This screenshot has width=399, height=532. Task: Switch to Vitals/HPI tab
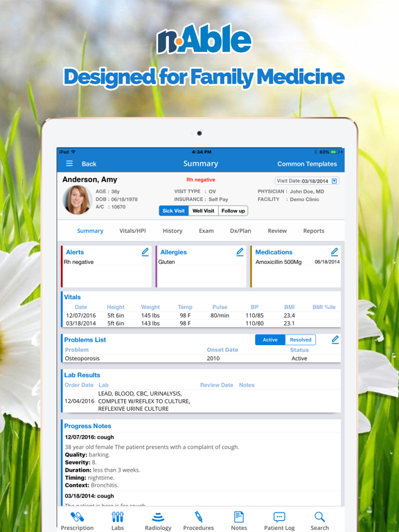(133, 231)
